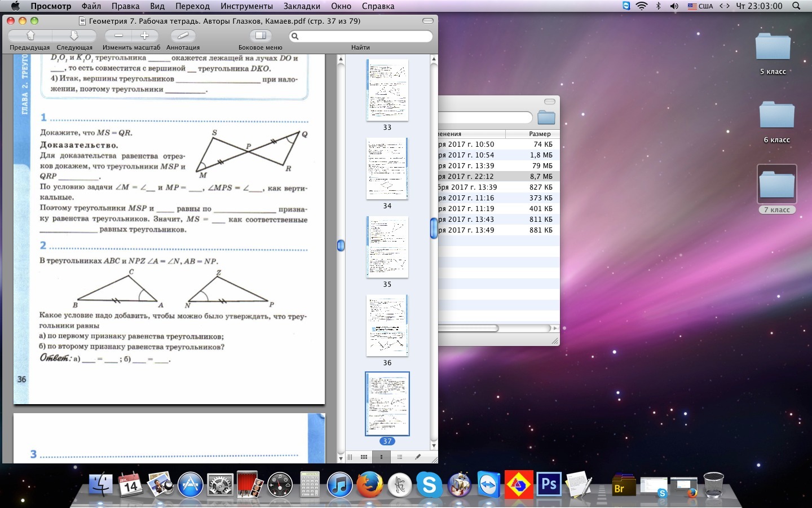Open the США input source menu
812x508 pixels.
700,6
